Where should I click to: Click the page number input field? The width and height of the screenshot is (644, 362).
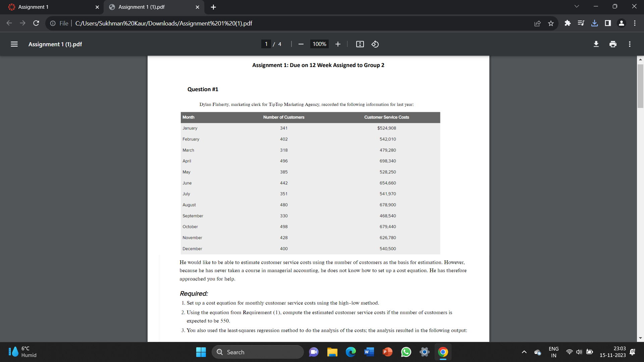coord(266,44)
